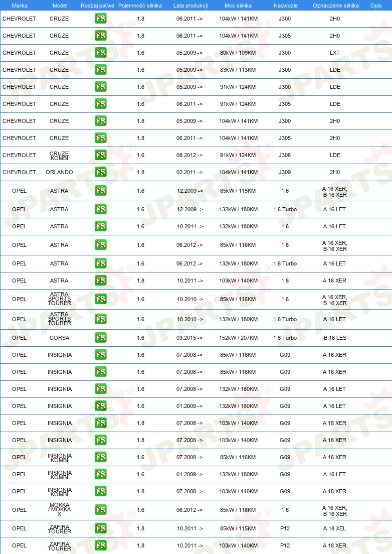This screenshot has height=554, width=392.
Task: Select the 1.6 Turbo cell in the Corsa row
Action: click(x=285, y=338)
